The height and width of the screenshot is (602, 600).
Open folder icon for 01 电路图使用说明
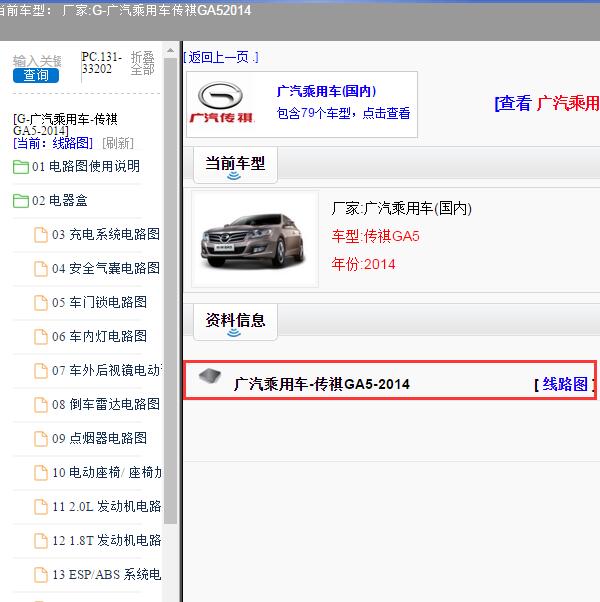coord(21,167)
